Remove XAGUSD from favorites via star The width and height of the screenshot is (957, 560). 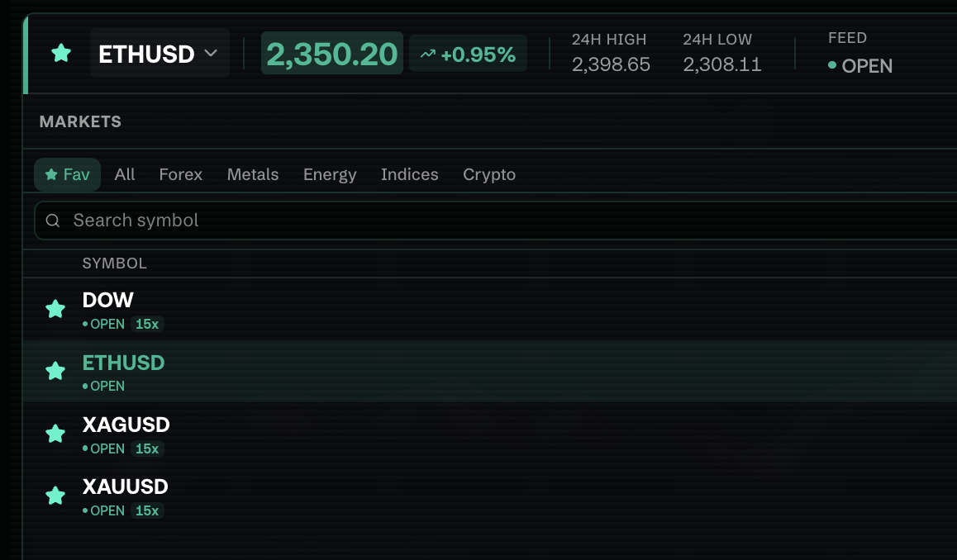(55, 433)
